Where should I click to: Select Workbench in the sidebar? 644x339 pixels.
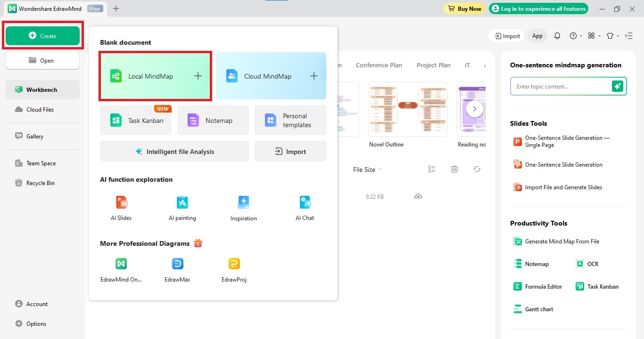pos(42,89)
